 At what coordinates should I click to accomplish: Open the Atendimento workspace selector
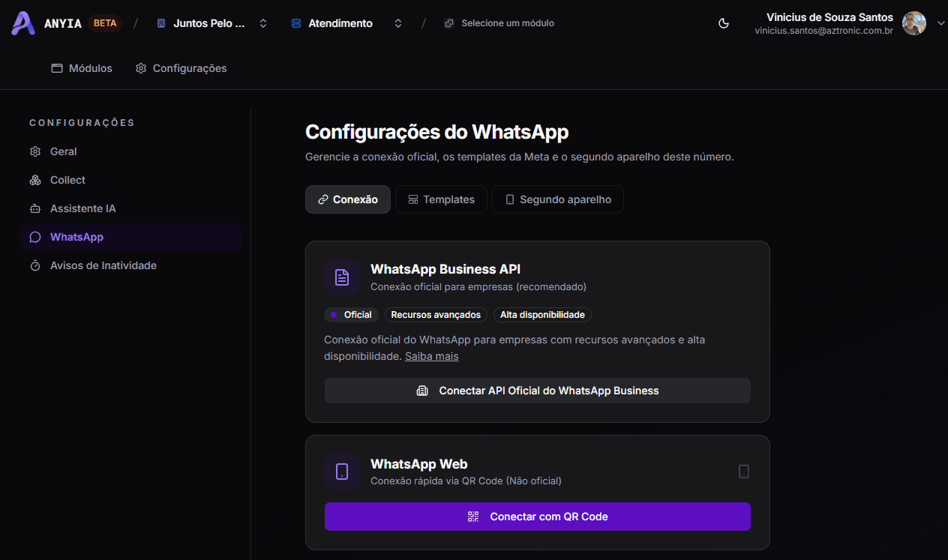pyautogui.click(x=346, y=23)
